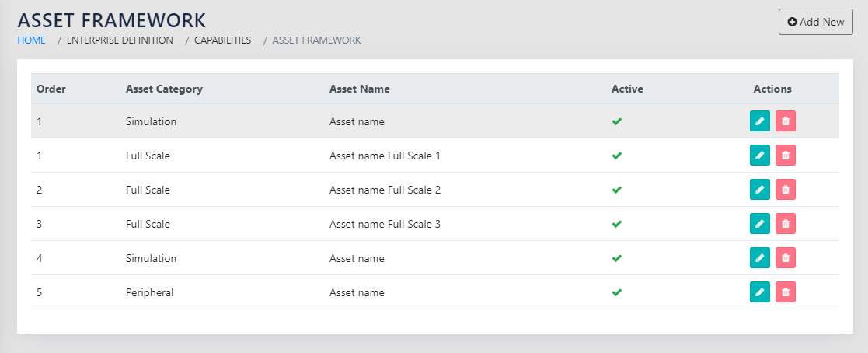Delete Asset name Full Scale 2
Viewport: 868px width, 353px height.
point(786,190)
